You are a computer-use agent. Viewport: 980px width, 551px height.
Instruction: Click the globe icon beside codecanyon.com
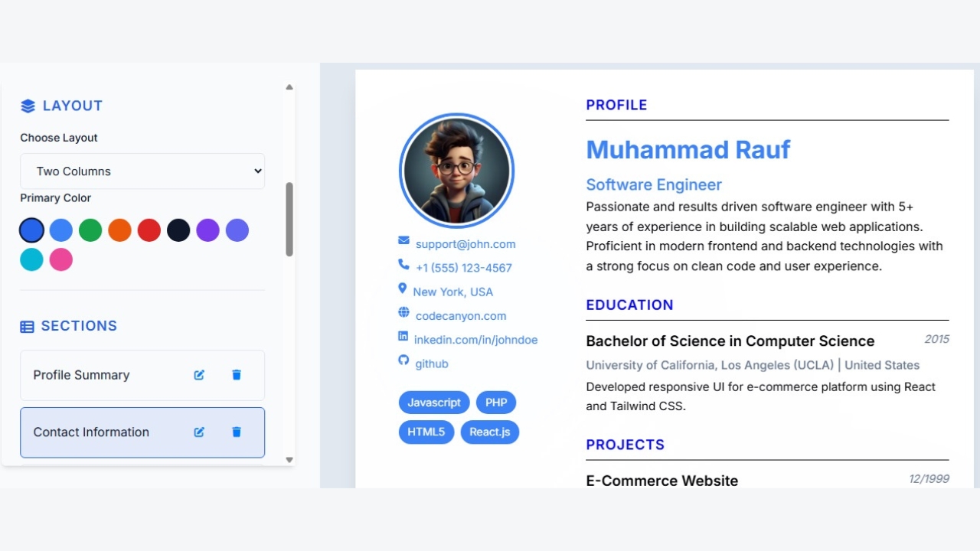[x=403, y=312]
